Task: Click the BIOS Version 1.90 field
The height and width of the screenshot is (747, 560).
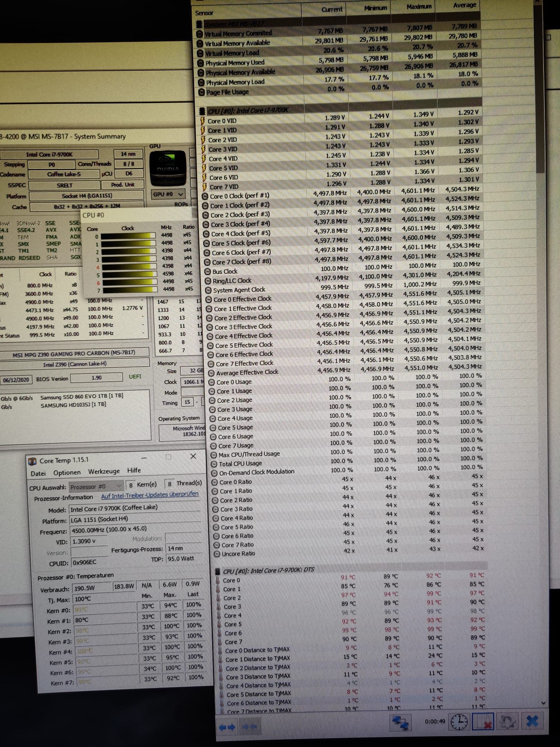Action: click(96, 378)
